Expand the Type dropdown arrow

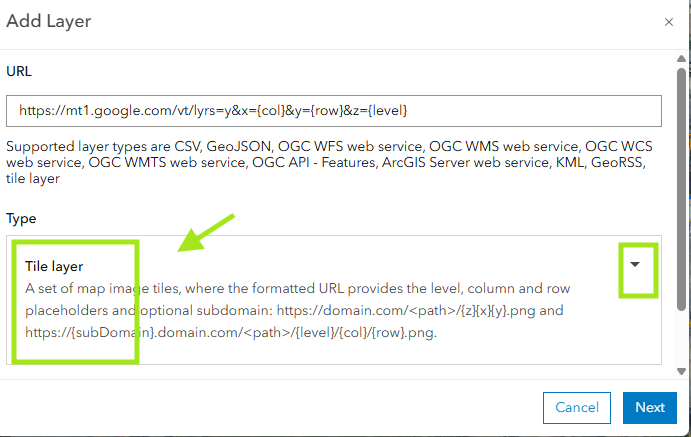pyautogui.click(x=635, y=264)
